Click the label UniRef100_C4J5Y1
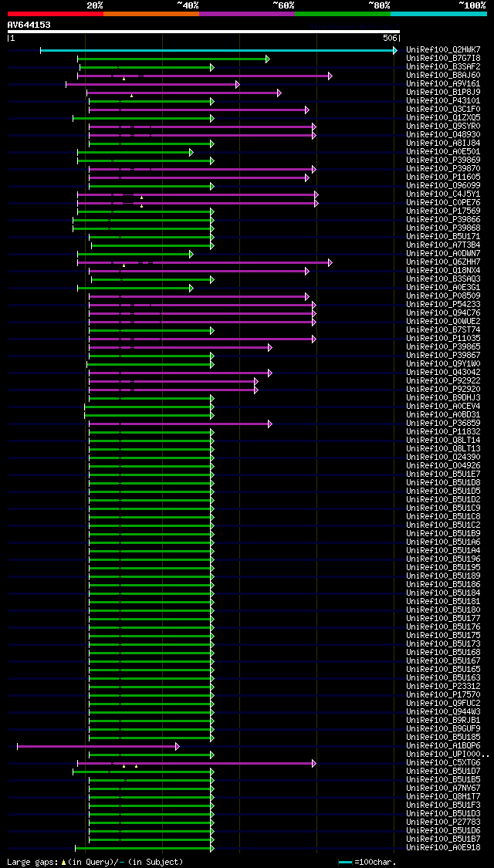 443,194
